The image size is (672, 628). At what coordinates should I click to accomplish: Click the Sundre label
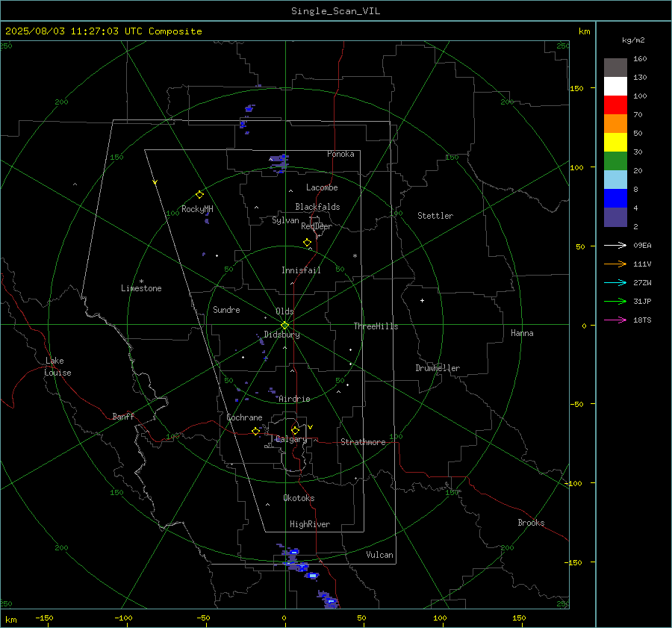[x=226, y=309]
